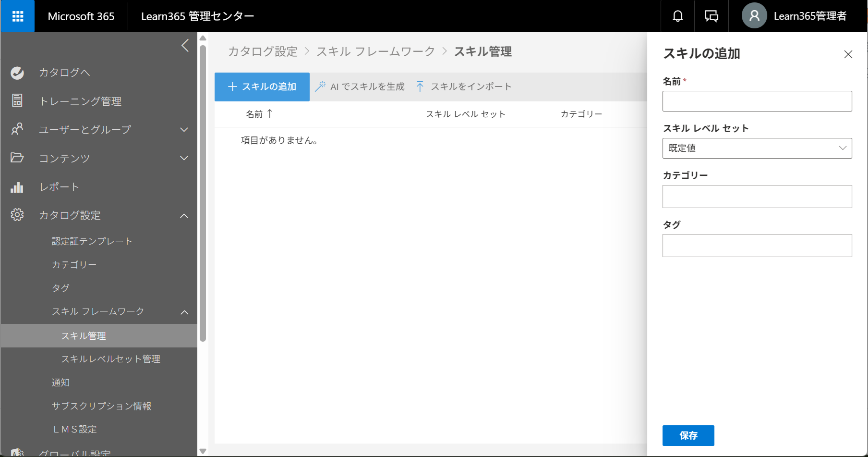
Task: Click the ユーザーとグループ people icon
Action: (x=17, y=129)
